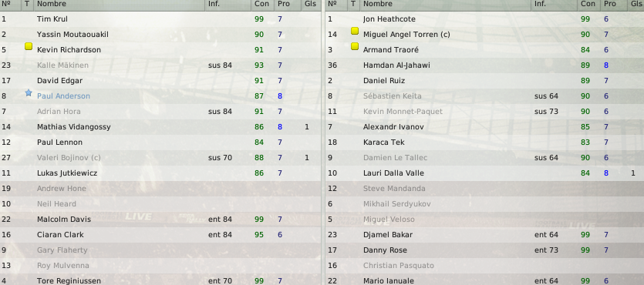The height and width of the screenshot is (285, 644).
Task: Click left table Gls column header
Action: (x=311, y=4)
